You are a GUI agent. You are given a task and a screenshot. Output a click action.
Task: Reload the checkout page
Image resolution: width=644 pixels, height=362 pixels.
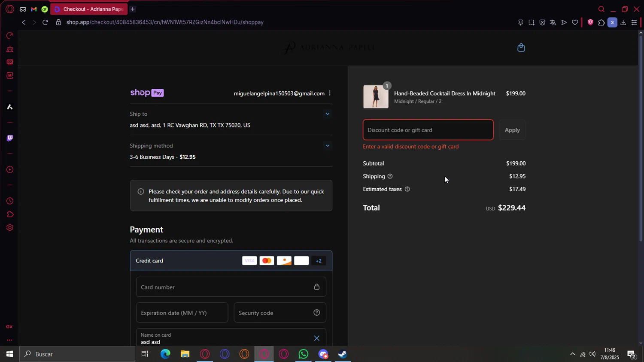[x=45, y=22]
